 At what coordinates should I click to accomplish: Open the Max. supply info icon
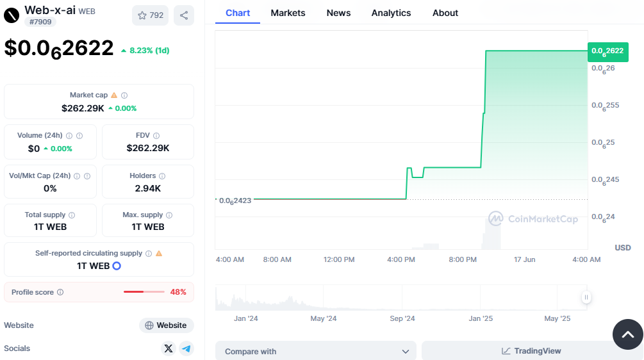click(x=169, y=215)
